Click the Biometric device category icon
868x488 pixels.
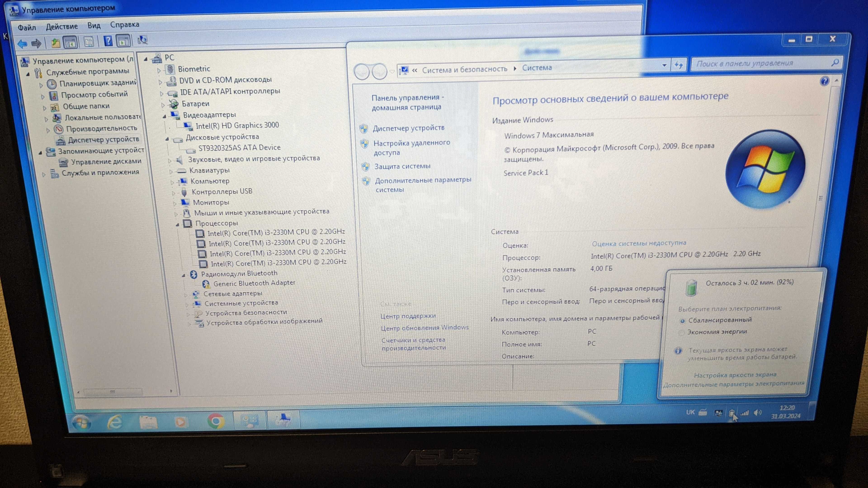click(170, 69)
